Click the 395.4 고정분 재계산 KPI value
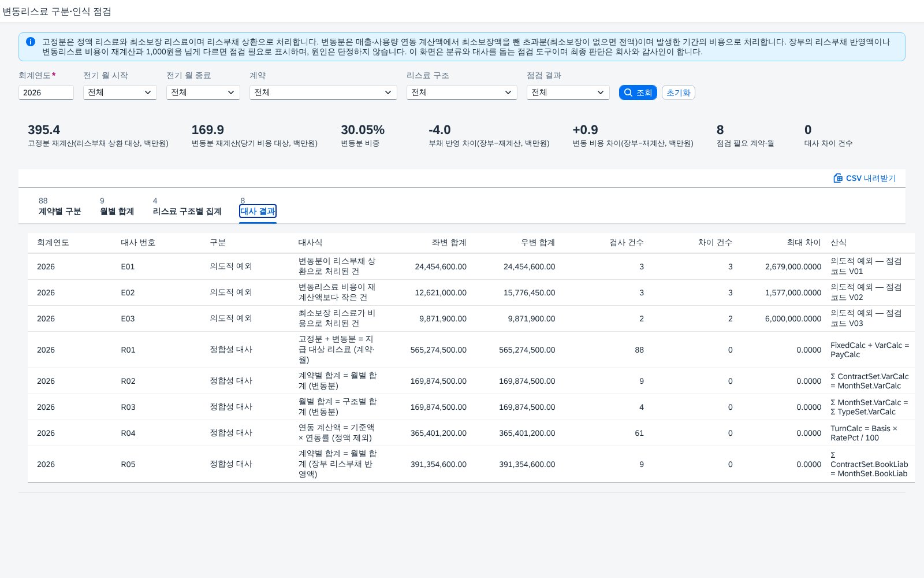This screenshot has height=578, width=924. [x=44, y=130]
